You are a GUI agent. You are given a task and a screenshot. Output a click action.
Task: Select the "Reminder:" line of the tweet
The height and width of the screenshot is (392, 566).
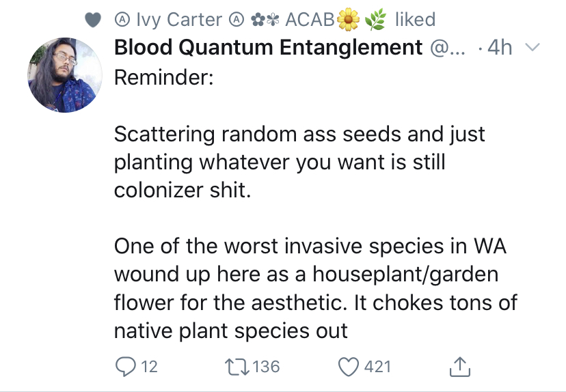click(x=164, y=77)
